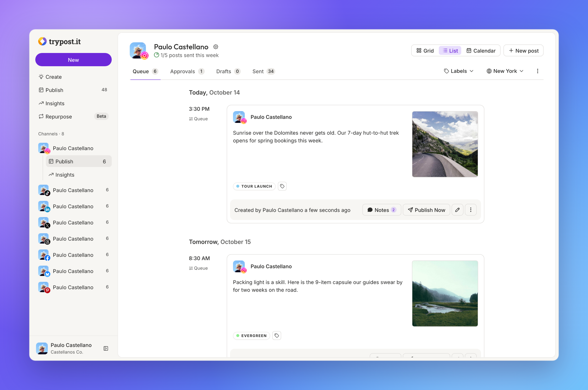Select the TikTok Paulo Castellano channel
The image size is (588, 390).
coord(73,190)
